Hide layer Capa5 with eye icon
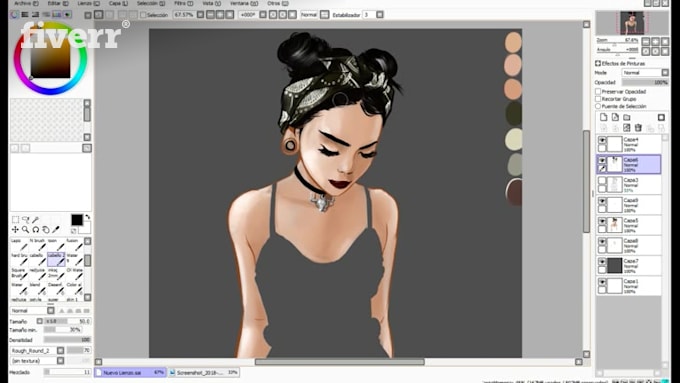This screenshot has height=383, width=680. click(x=602, y=221)
